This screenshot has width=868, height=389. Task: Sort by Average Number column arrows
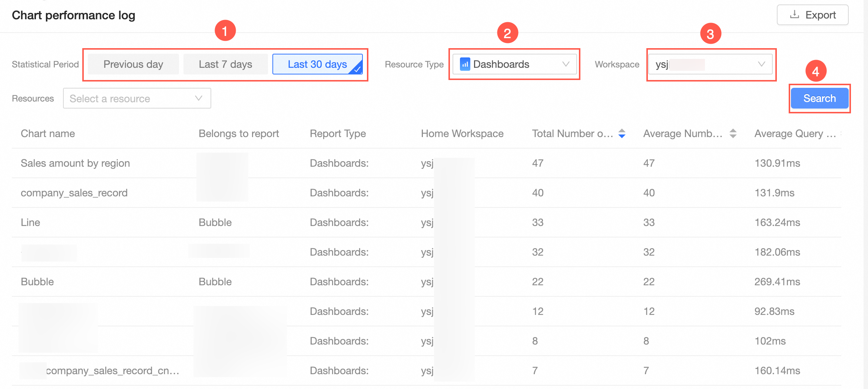tap(733, 133)
